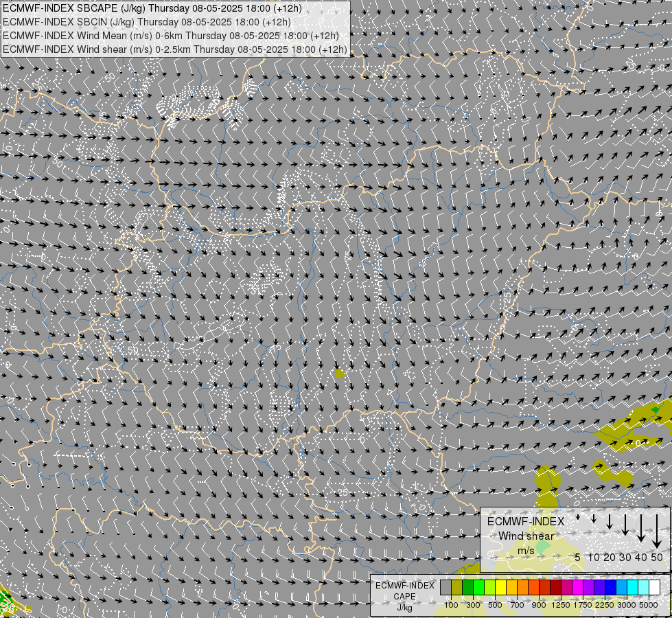
Task: Click the Wind shear 0-2.5km title line
Action: (175, 49)
